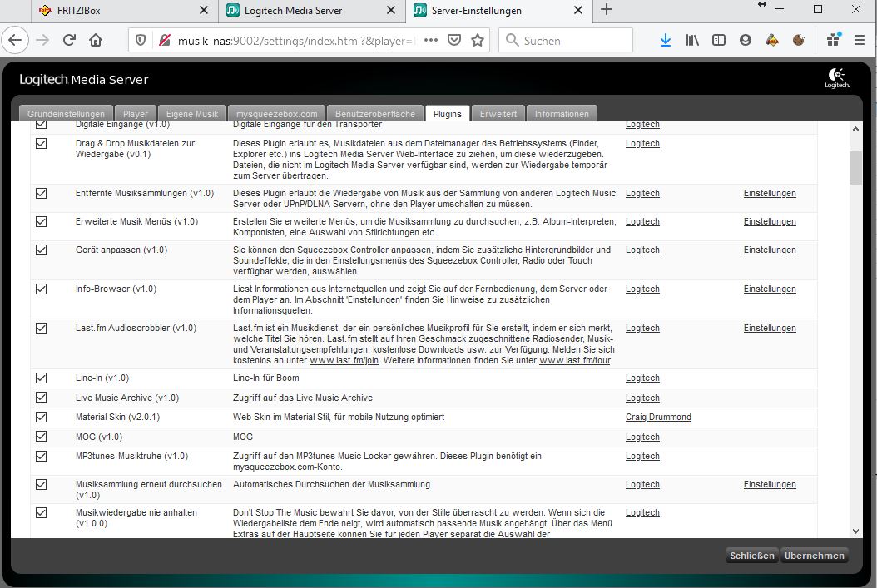Click the scrollbar down arrow
The height and width of the screenshot is (588, 877).
pyautogui.click(x=855, y=531)
